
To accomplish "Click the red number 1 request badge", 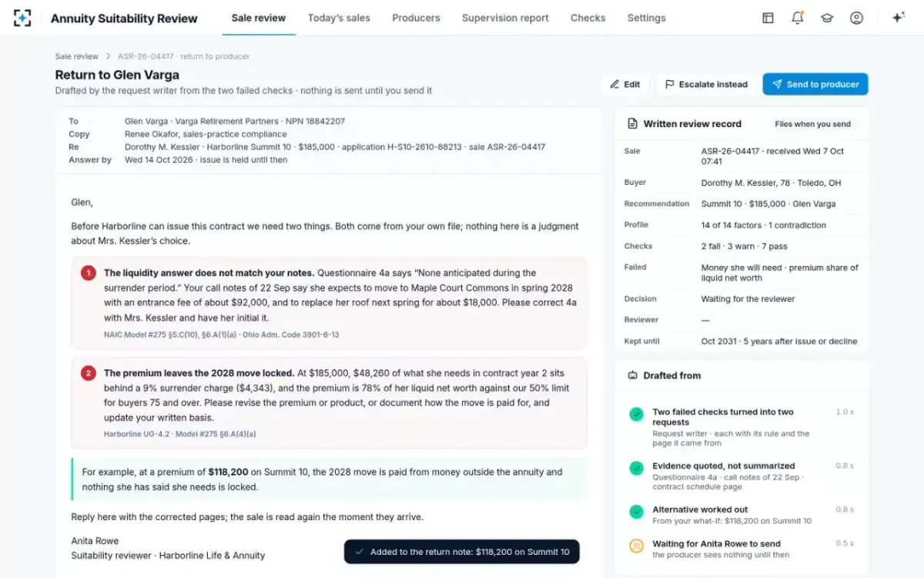I will pyautogui.click(x=88, y=273).
